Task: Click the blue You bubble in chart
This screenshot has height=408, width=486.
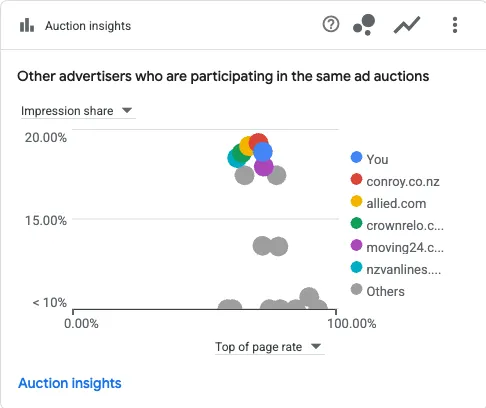Action: pyautogui.click(x=263, y=152)
